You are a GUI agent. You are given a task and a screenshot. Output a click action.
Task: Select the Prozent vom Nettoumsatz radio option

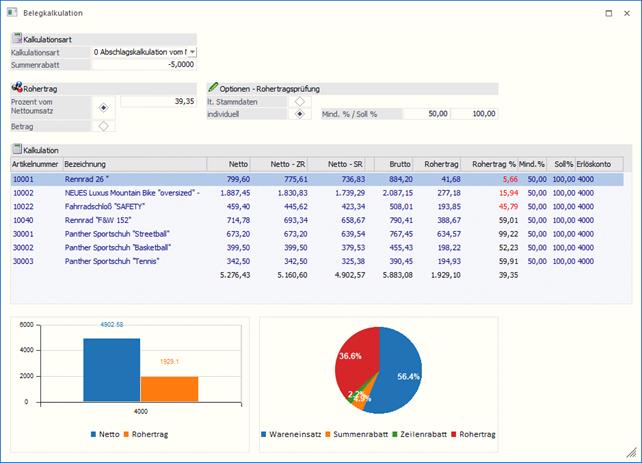point(104,106)
